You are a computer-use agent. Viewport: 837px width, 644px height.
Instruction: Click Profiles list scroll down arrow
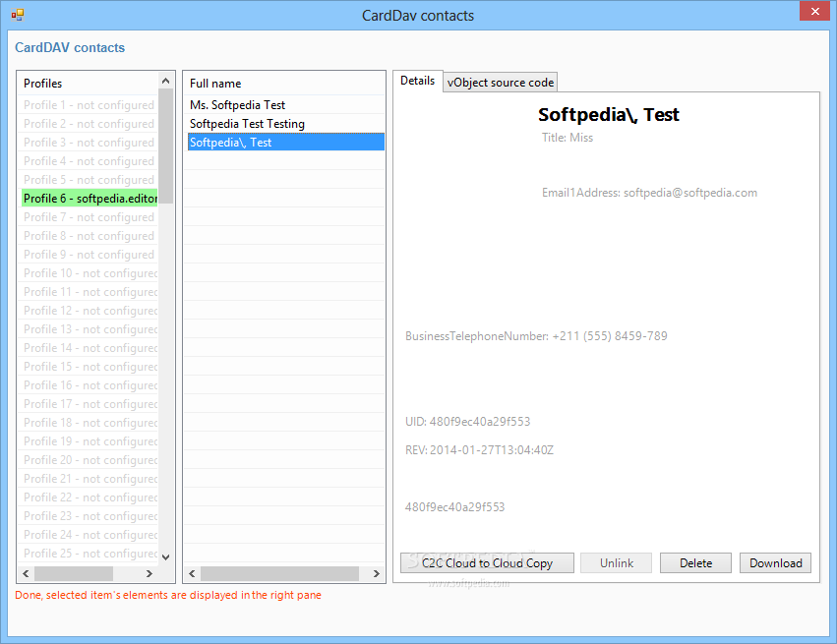click(165, 557)
